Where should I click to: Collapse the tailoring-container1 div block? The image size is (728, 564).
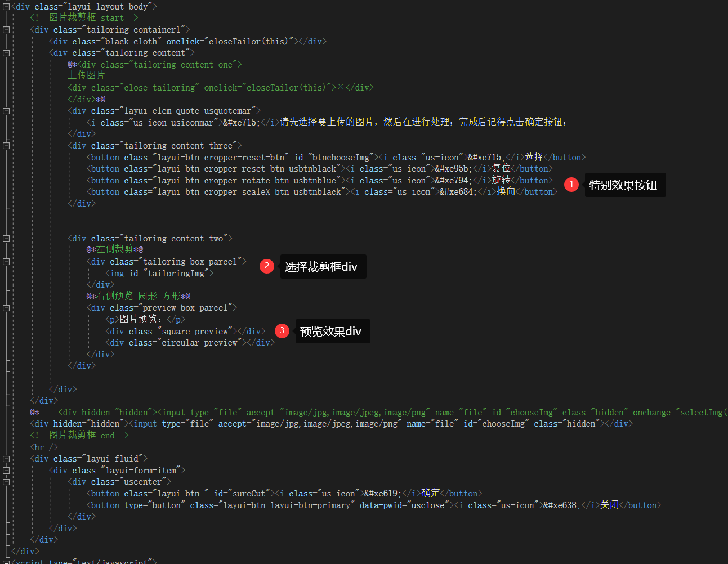(6, 30)
